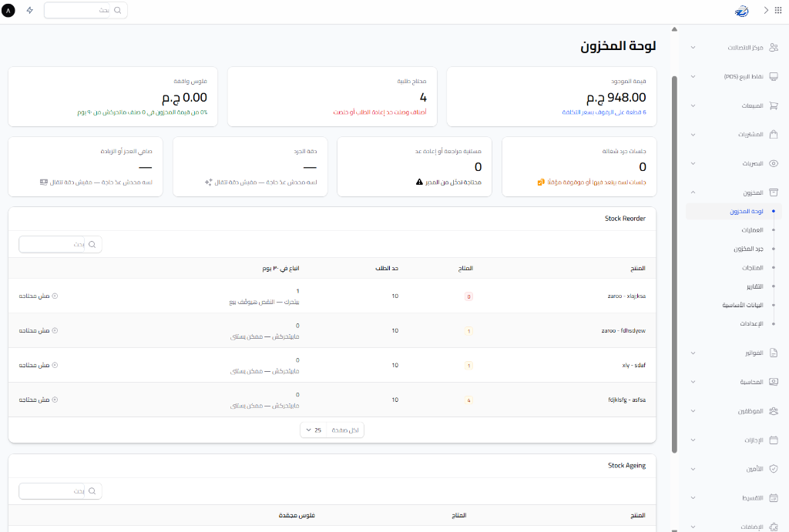Click the page vertical scrollbar thumb
This screenshot has height=532, width=789.
(x=674, y=264)
